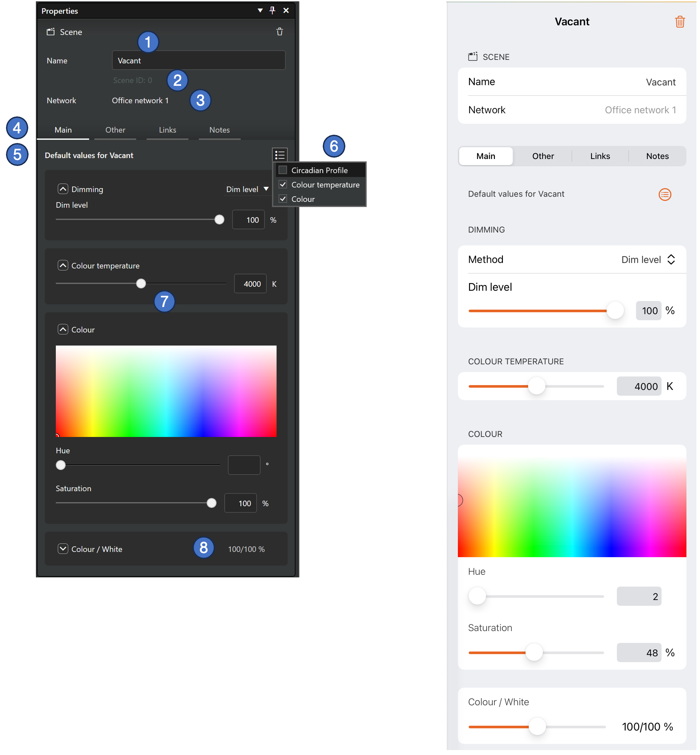Viewport: 700px width, 755px height.
Task: Click orange trash icon beside Vacant title
Action: point(679,22)
